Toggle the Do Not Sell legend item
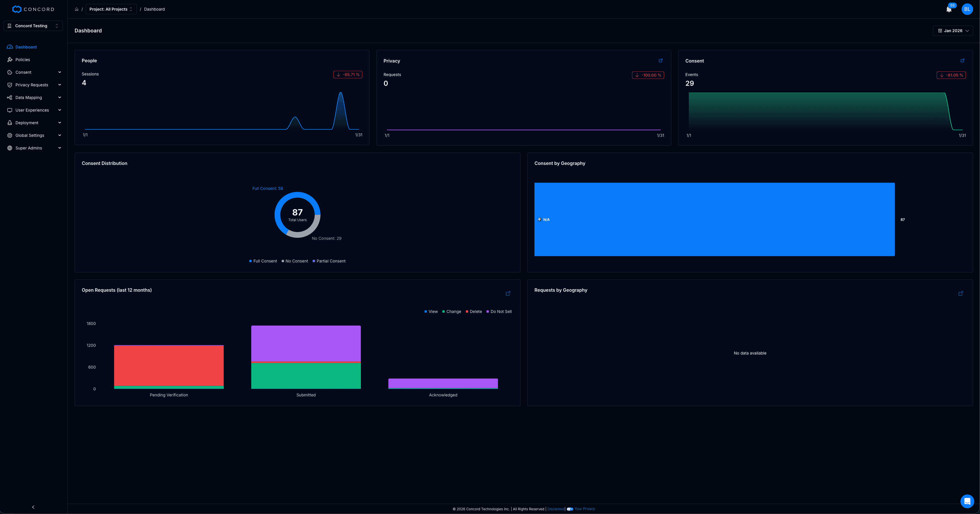This screenshot has height=514, width=980. click(x=499, y=311)
